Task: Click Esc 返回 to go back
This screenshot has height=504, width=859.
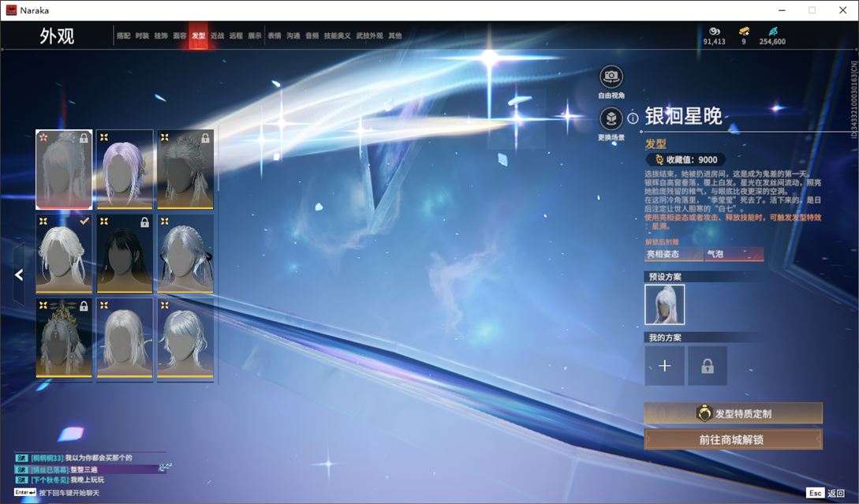Action: coord(826,493)
